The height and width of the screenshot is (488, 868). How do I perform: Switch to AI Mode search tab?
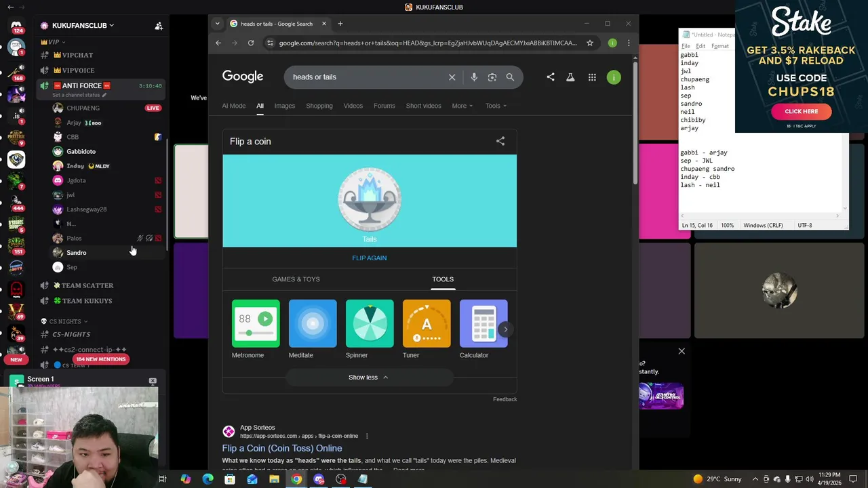234,106
